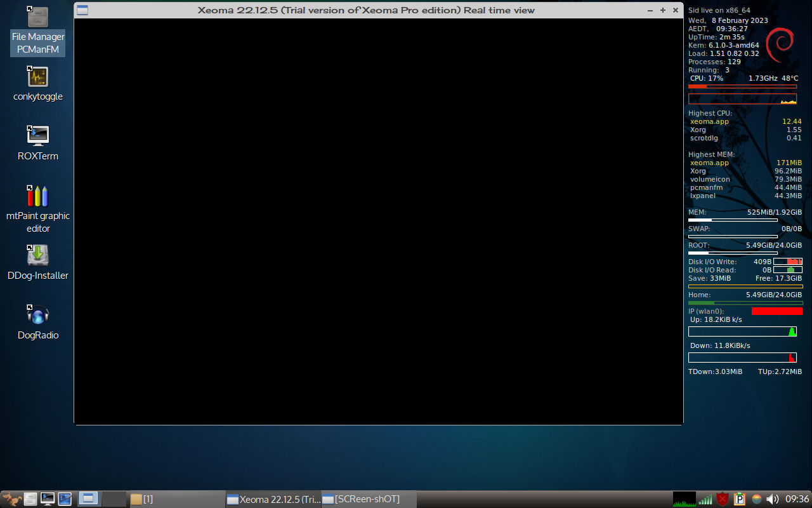Click the Xeoma Real time view title bar
This screenshot has width=812, height=508.
point(366,10)
